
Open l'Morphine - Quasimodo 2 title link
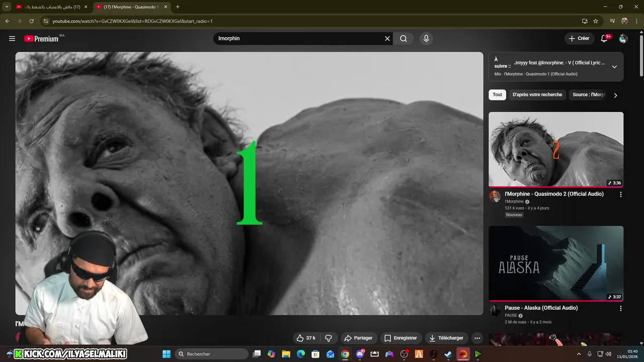(x=554, y=194)
